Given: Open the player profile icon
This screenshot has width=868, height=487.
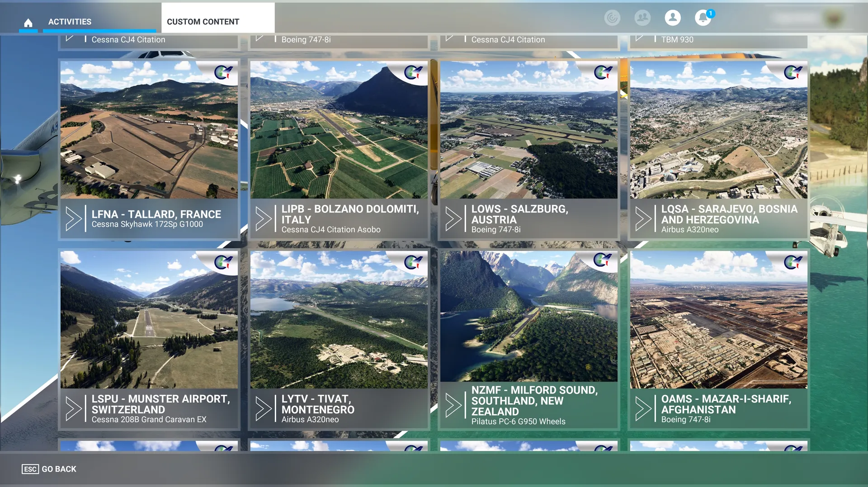Looking at the screenshot, I should click(673, 18).
